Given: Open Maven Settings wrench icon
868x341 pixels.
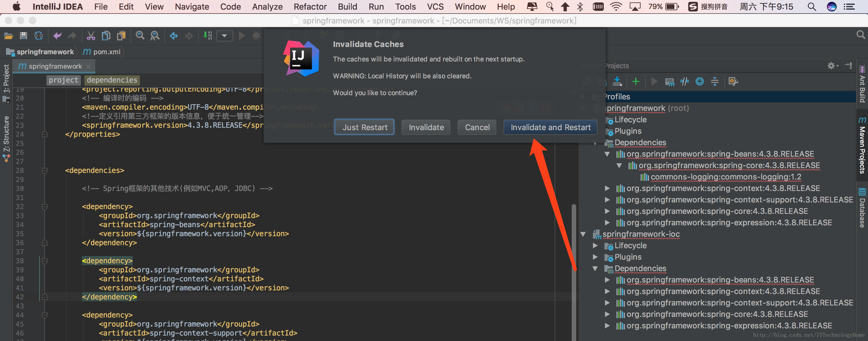Looking at the screenshot, I should (733, 81).
